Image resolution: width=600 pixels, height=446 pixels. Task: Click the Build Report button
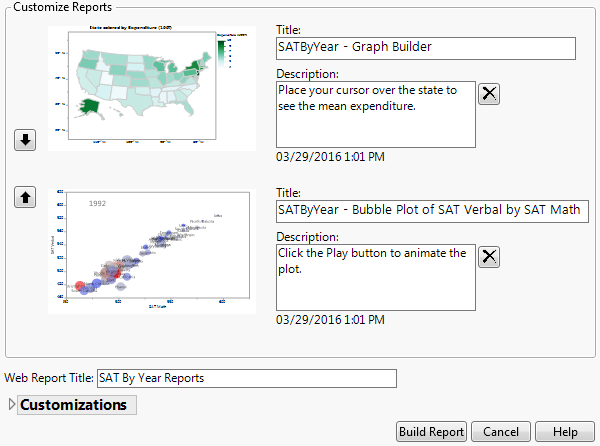(x=432, y=431)
